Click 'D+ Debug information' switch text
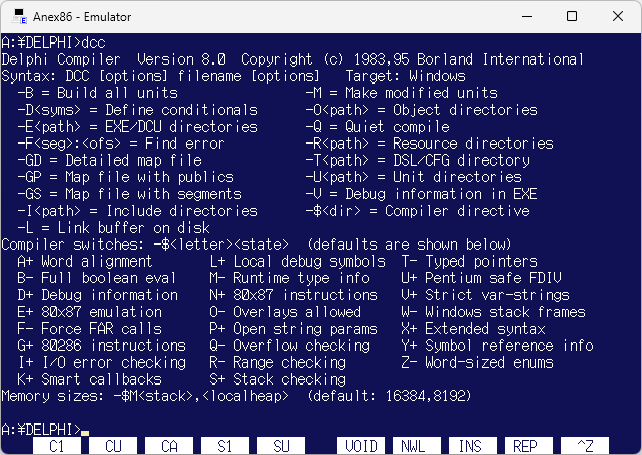Screen dimensions: 642x455 97,295
